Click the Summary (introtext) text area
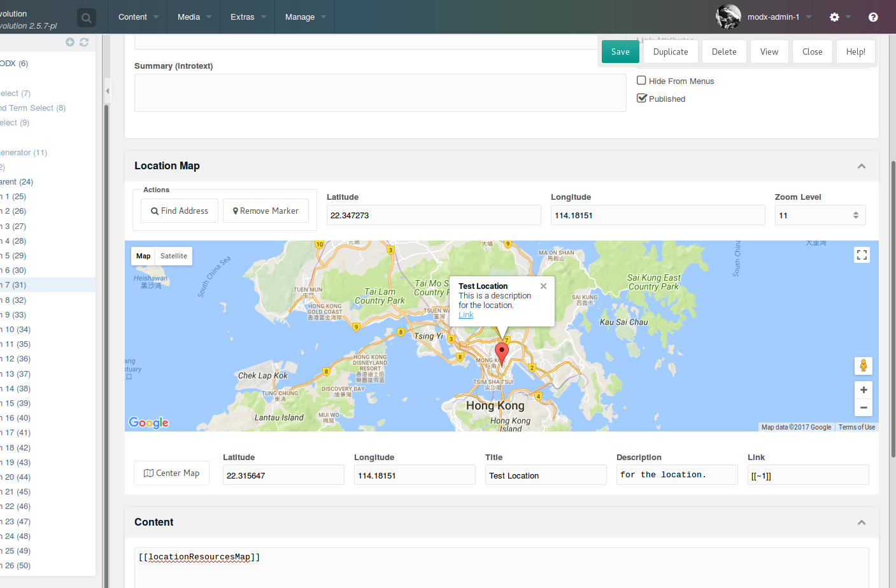 pyautogui.click(x=380, y=93)
